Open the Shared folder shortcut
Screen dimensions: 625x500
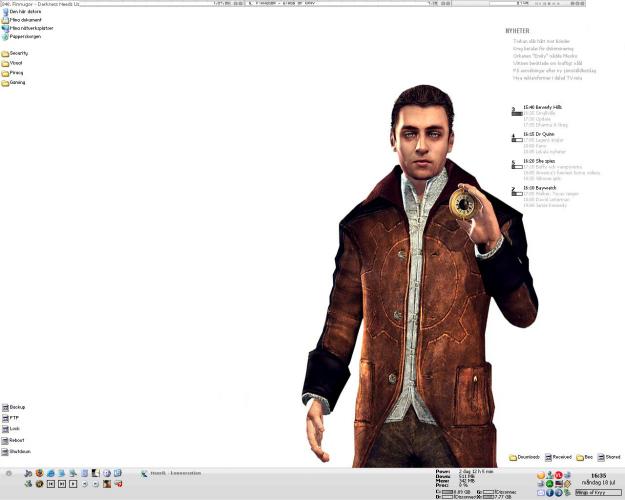pos(607,457)
